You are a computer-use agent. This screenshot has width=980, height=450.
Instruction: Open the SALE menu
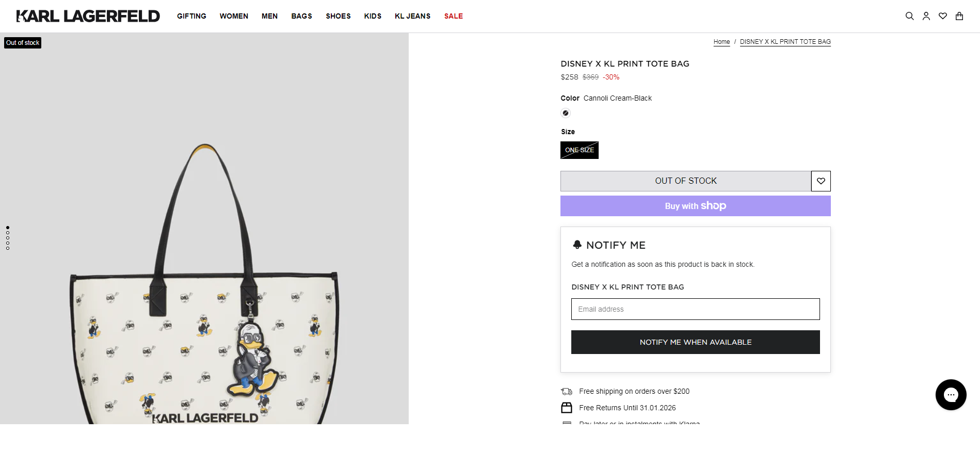tap(454, 16)
